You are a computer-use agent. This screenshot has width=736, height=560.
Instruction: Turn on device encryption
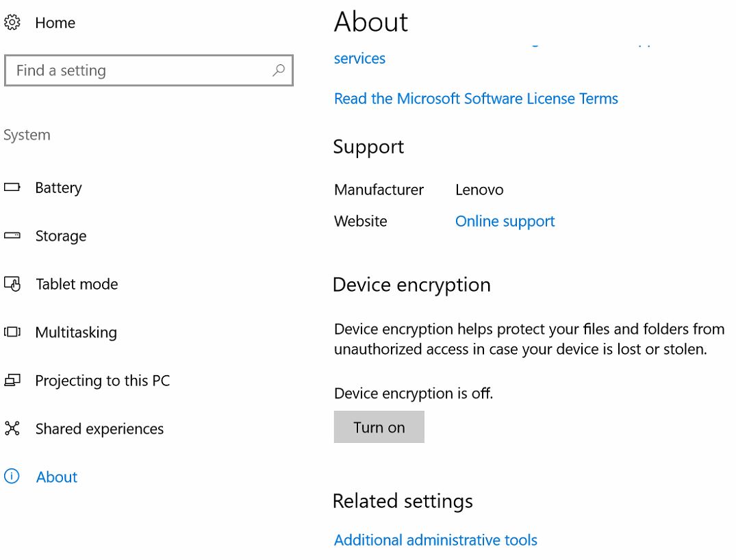tap(379, 427)
